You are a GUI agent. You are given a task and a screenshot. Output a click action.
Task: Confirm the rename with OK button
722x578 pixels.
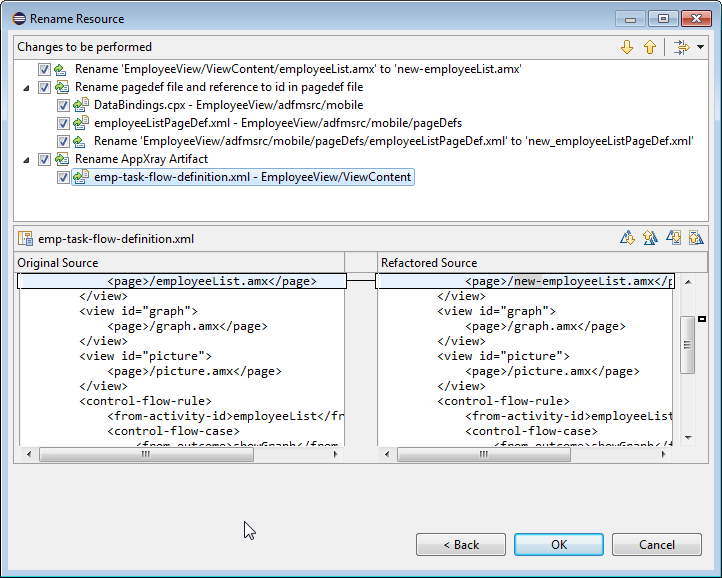point(559,544)
